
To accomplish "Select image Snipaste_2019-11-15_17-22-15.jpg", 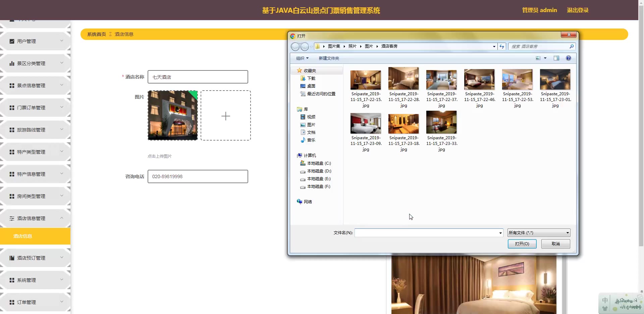I will tap(366, 89).
